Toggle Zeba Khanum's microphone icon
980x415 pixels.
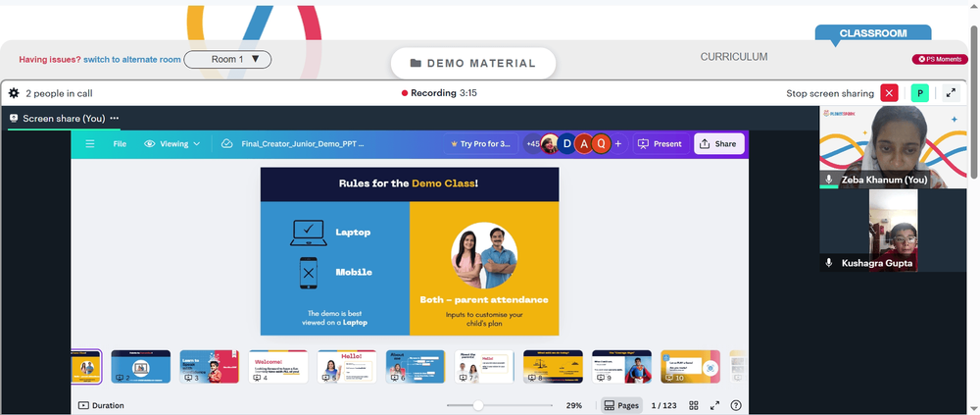coord(829,180)
